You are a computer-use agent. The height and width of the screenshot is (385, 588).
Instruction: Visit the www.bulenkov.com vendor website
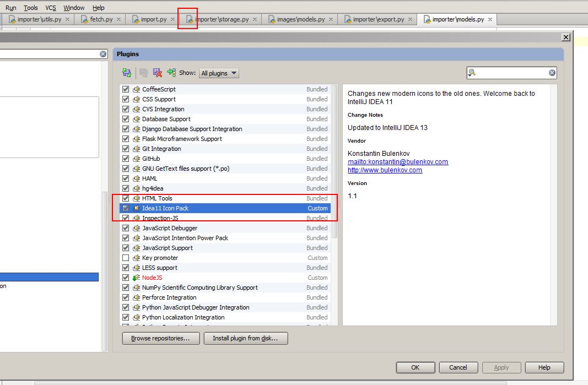pyautogui.click(x=384, y=170)
